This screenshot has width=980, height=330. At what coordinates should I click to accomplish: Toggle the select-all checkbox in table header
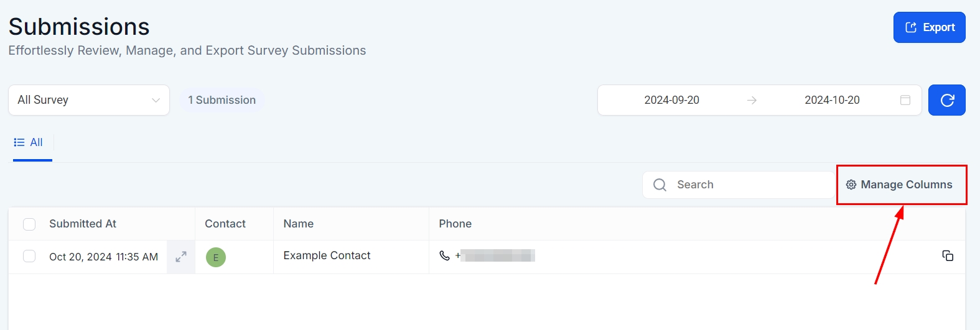click(29, 224)
